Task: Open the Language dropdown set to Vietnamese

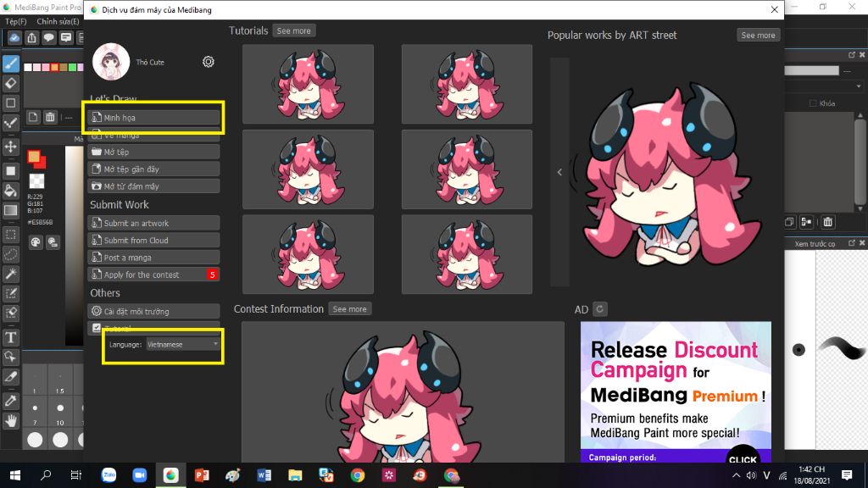Action: [x=183, y=344]
